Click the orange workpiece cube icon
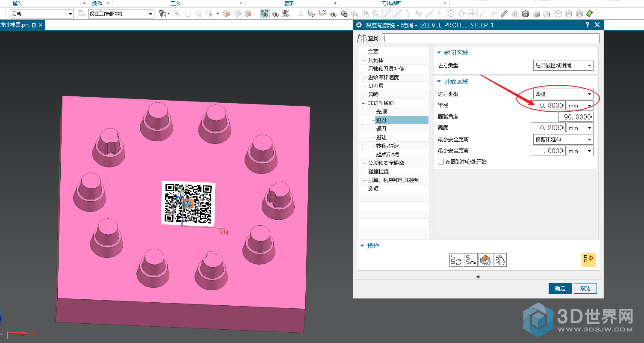This screenshot has height=343, width=644. click(x=227, y=14)
